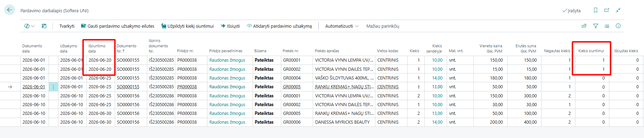Image resolution: width=644 pixels, height=138 pixels.
Task: Click stock quantity 14,00 in GR00006 row
Action: tap(437, 122)
